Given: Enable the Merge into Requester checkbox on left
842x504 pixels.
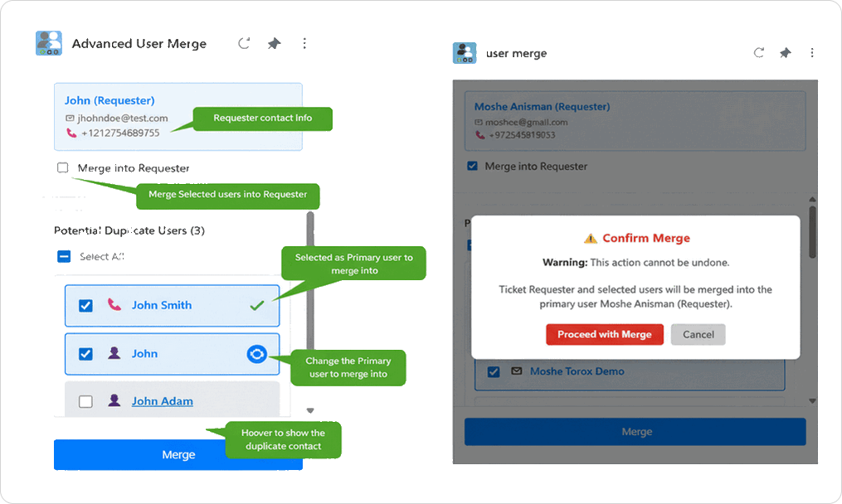Looking at the screenshot, I should coord(63,168).
